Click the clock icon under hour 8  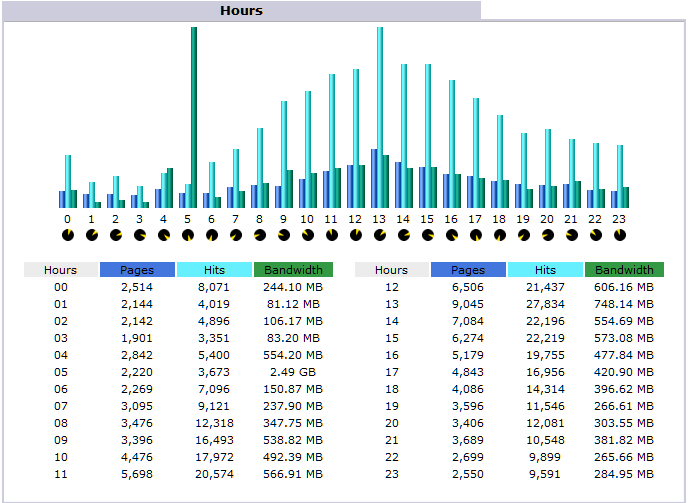(260, 235)
